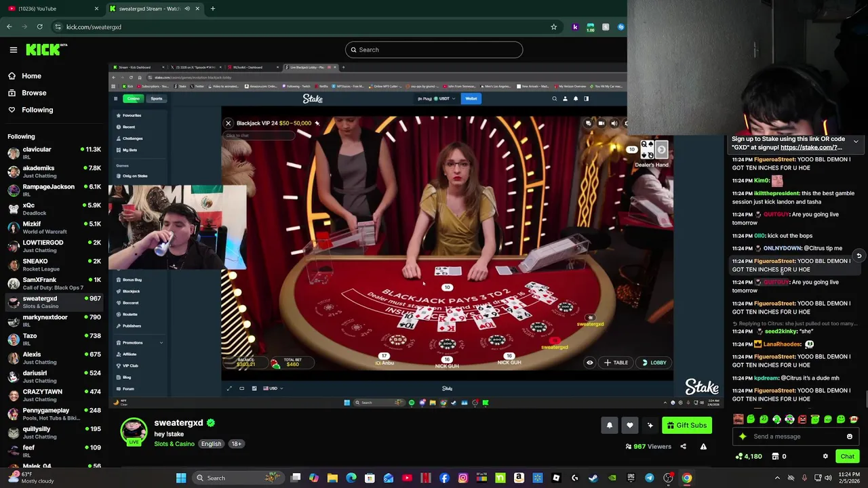Open CRAZYTAWN channel in Following list
This screenshot has width=868, height=488.
(x=54, y=395)
